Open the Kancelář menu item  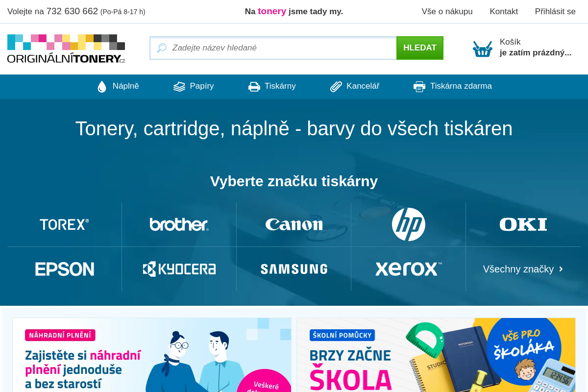(x=355, y=86)
